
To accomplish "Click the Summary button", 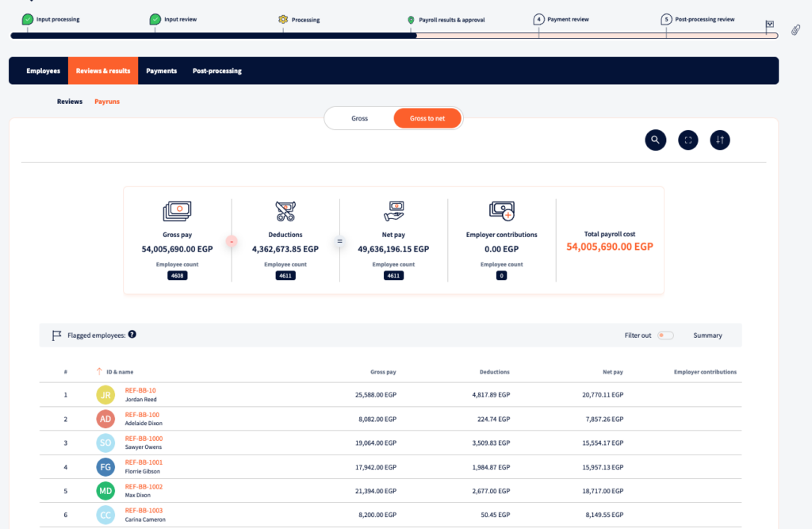I will click(x=707, y=335).
